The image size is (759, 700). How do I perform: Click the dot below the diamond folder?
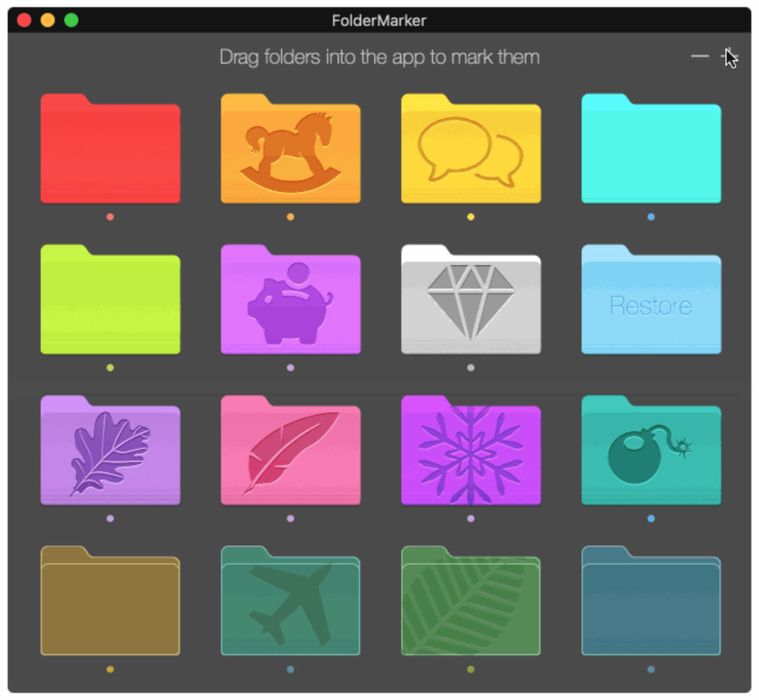pos(471,368)
